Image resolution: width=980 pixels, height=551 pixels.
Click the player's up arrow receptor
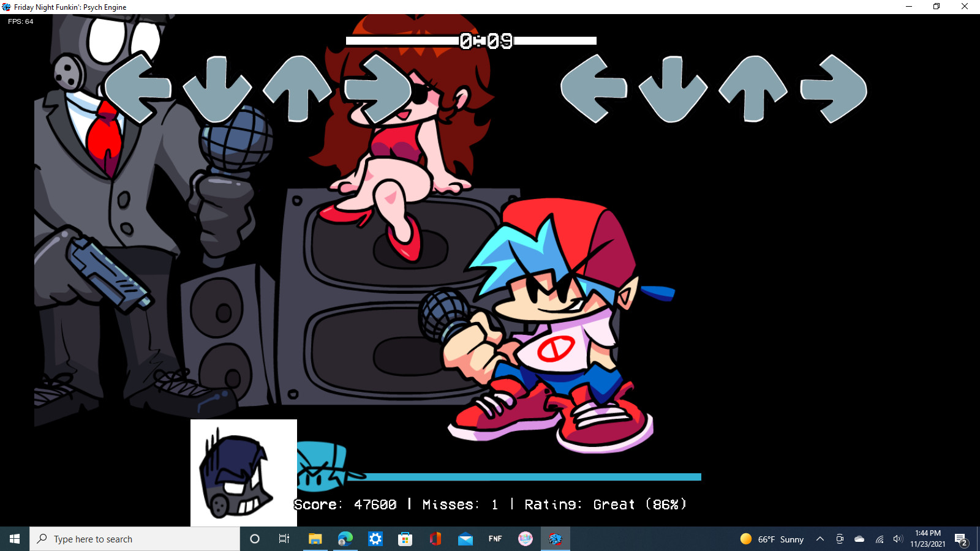coord(753,89)
